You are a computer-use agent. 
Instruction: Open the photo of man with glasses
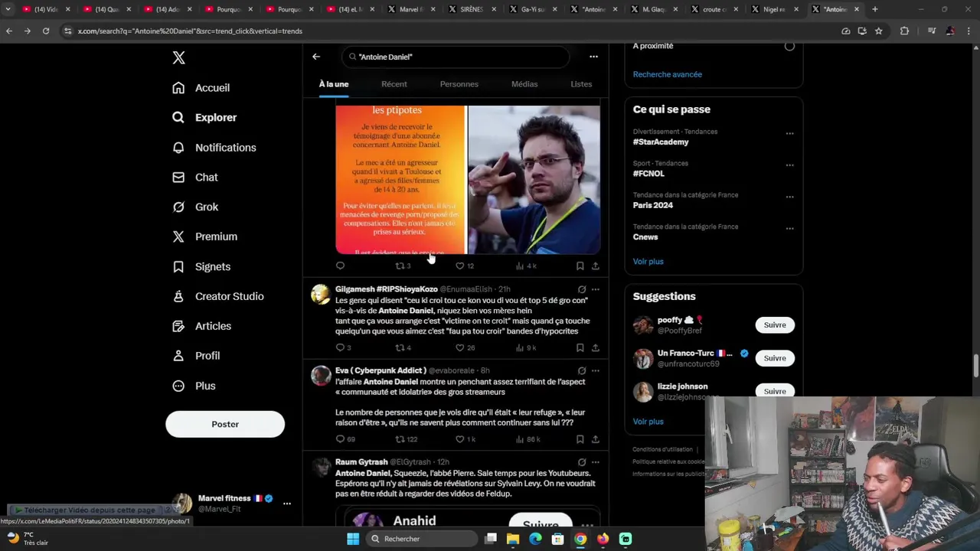pyautogui.click(x=534, y=180)
